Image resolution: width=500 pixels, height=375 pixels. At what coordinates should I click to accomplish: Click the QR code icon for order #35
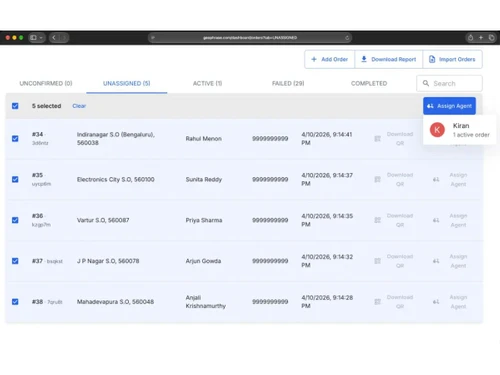coord(377,179)
